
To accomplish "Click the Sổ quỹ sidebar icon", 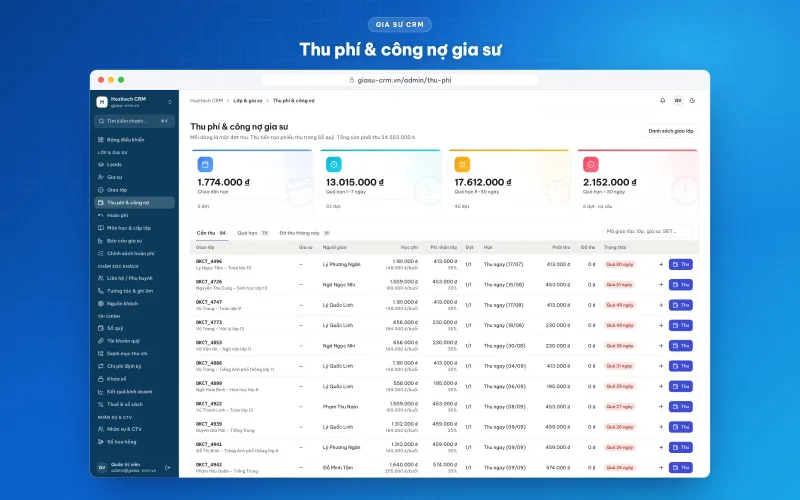I will [101, 328].
